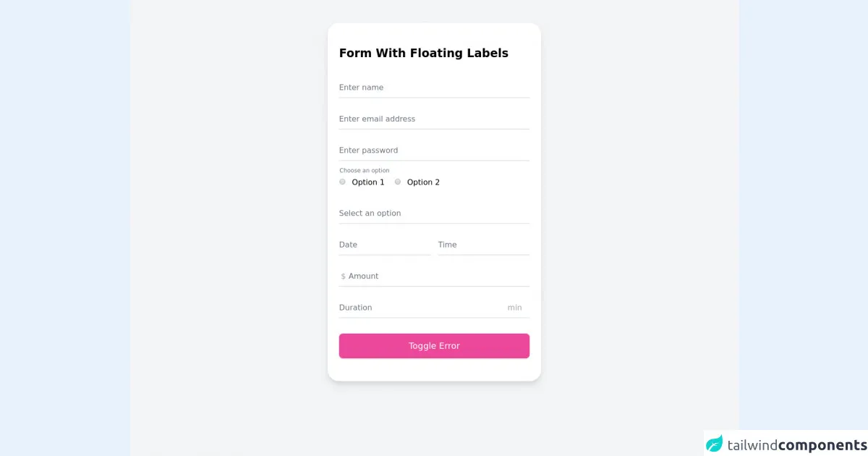
Task: Click the "min" unit suffix
Action: (x=514, y=308)
